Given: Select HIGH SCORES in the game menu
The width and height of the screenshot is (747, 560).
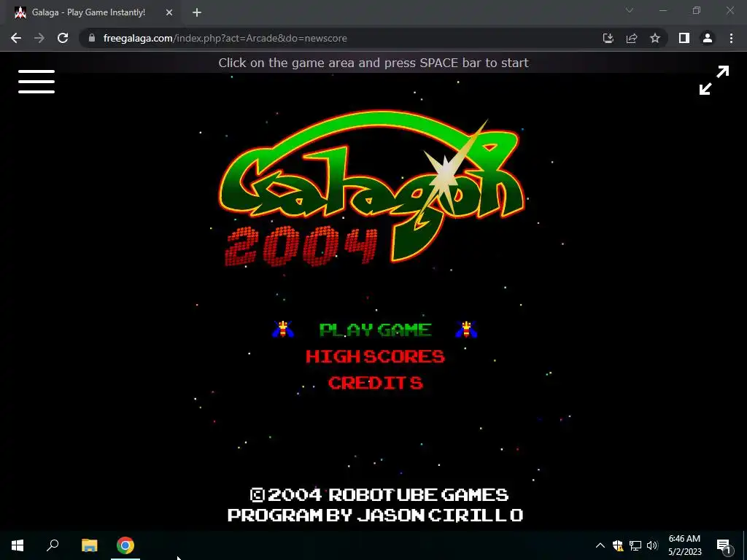Looking at the screenshot, I should pyautogui.click(x=376, y=356).
